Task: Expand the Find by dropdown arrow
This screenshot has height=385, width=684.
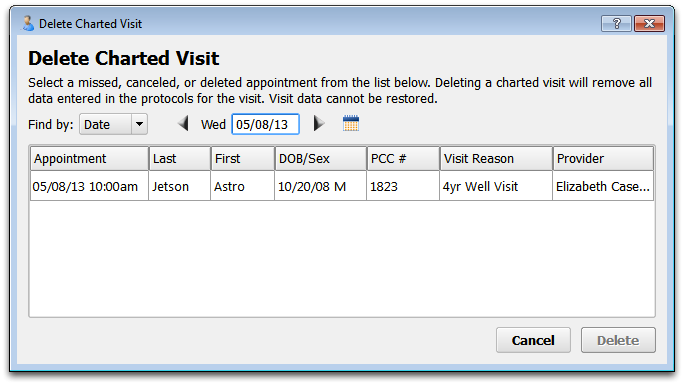Action: [x=139, y=124]
